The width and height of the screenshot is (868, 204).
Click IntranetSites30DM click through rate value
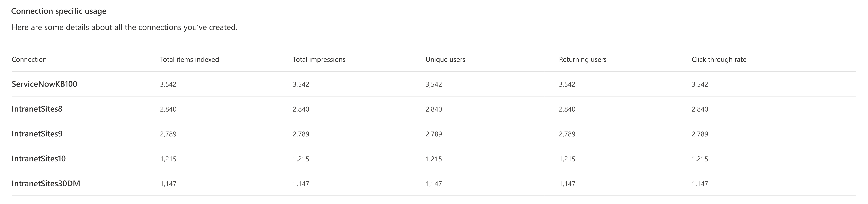[x=700, y=184]
